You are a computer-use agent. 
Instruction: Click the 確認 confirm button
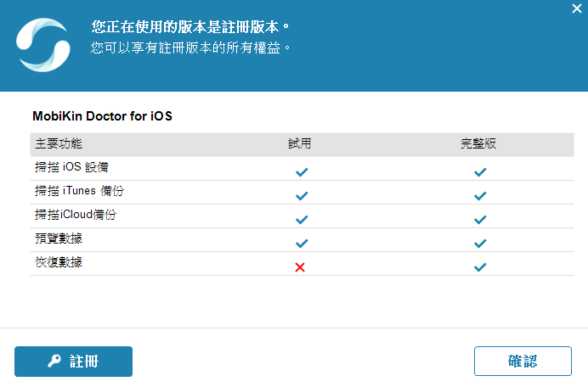(523, 362)
